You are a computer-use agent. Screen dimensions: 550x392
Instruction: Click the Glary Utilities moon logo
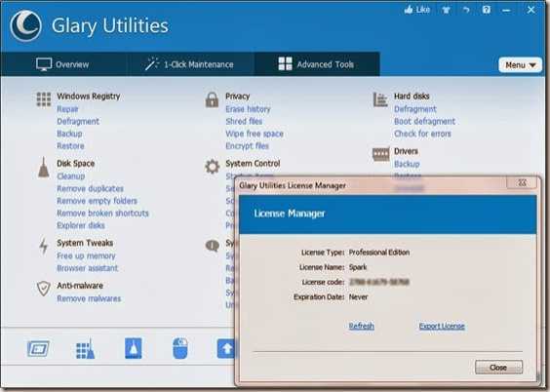pyautogui.click(x=26, y=25)
